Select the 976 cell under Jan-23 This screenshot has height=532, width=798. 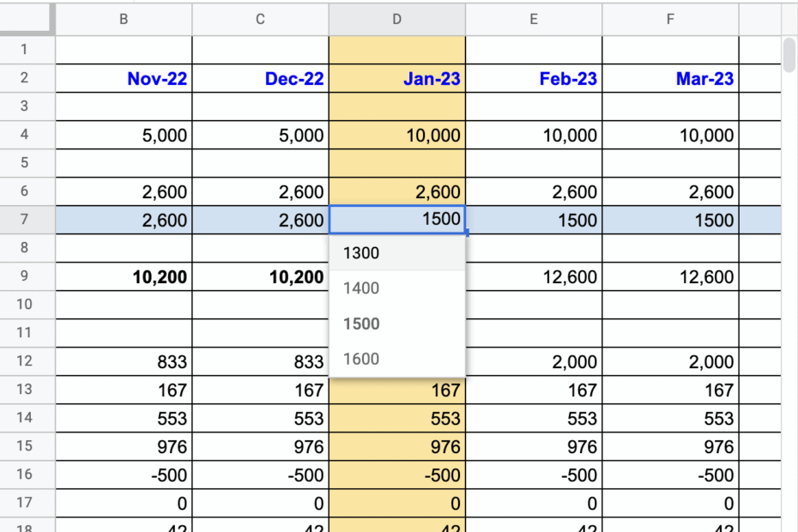pos(397,446)
